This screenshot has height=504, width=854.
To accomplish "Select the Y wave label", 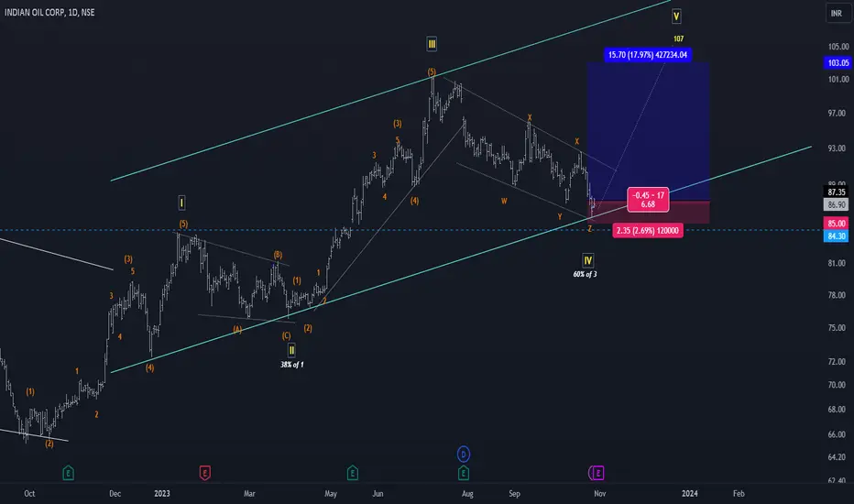I will [559, 217].
